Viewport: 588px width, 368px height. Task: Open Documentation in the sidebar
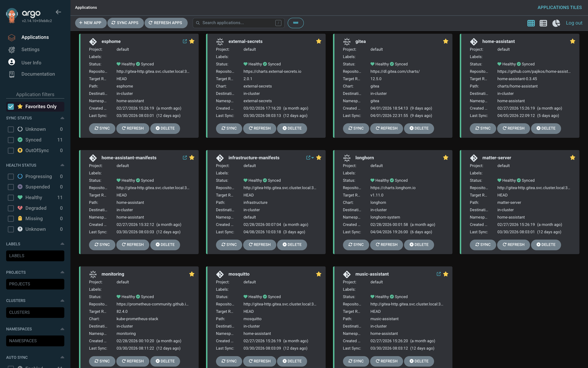coord(38,74)
